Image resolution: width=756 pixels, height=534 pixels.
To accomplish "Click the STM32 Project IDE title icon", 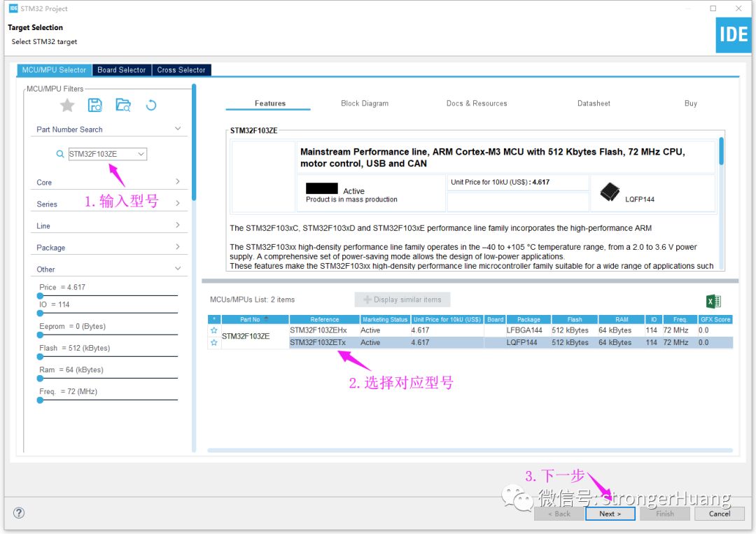I will tap(13, 8).
